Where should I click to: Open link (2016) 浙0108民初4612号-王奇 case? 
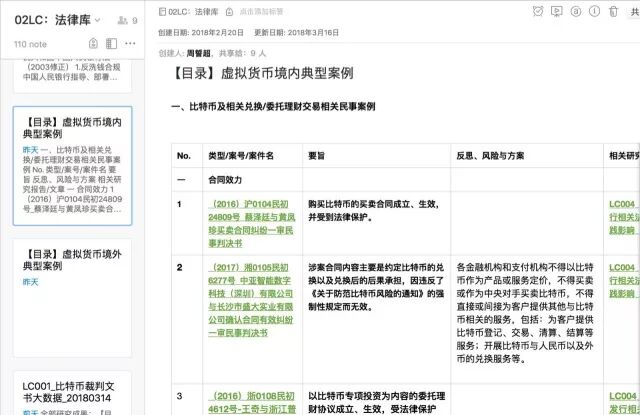click(x=251, y=402)
